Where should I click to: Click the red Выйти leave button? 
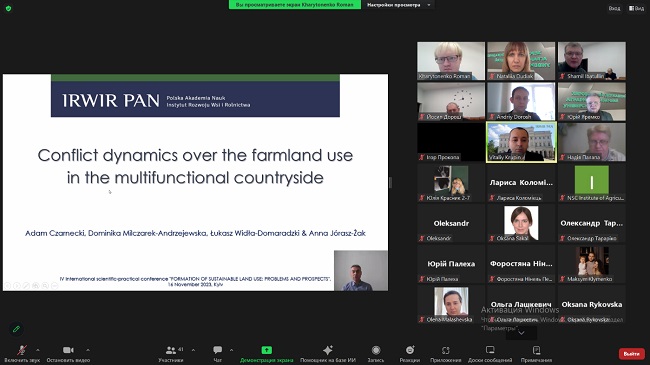[632, 354]
